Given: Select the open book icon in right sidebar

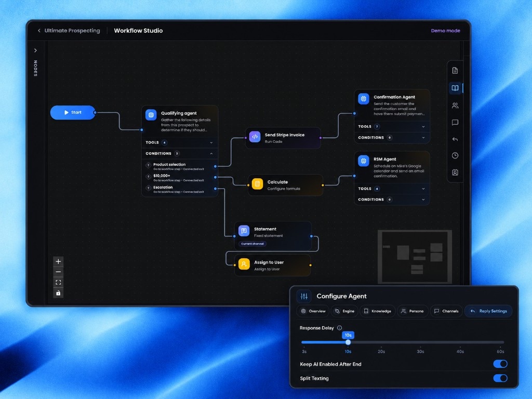Looking at the screenshot, I should point(455,88).
